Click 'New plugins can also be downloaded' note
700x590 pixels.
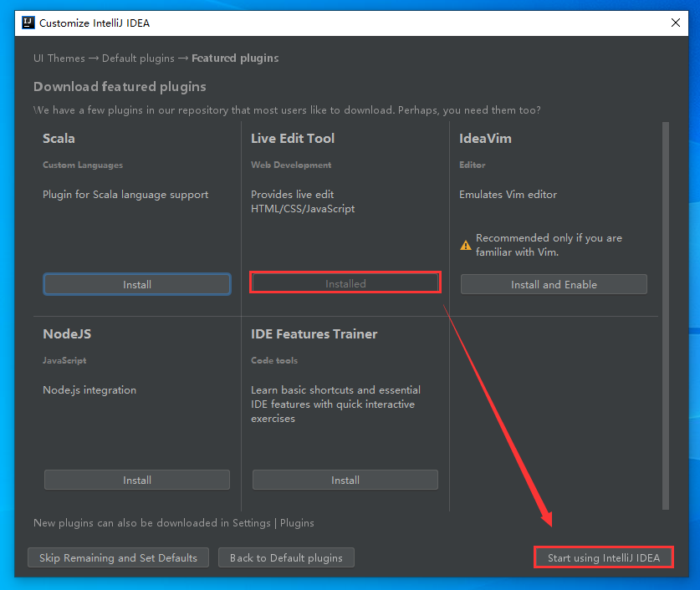click(174, 522)
